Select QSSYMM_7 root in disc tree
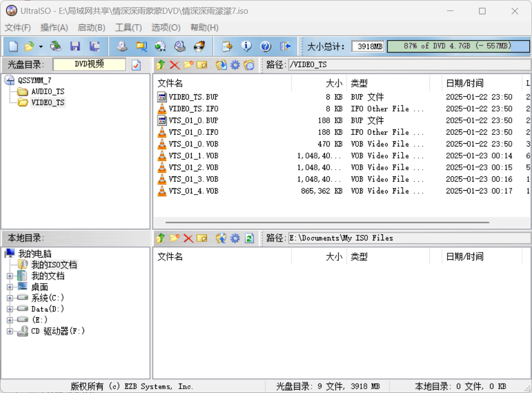Screen dimensions: 532x393 tap(35, 81)
